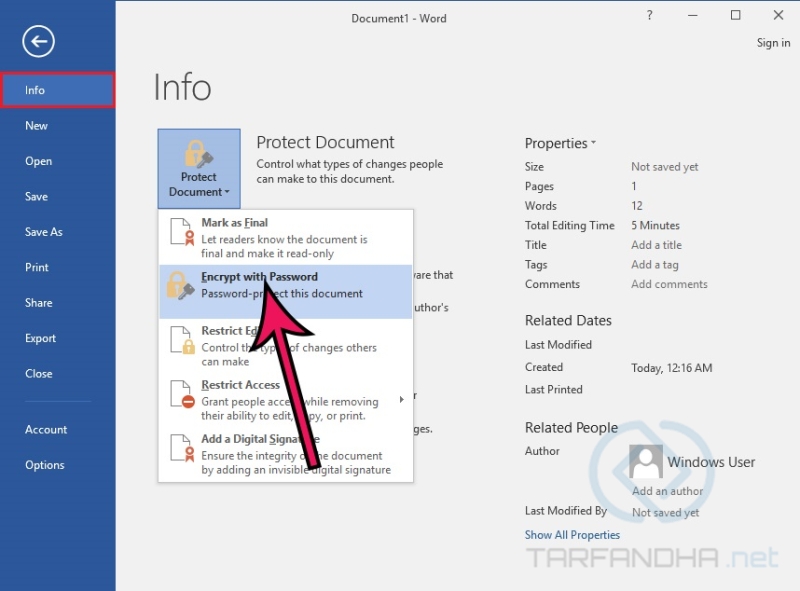Click the Related People heading

point(571,428)
